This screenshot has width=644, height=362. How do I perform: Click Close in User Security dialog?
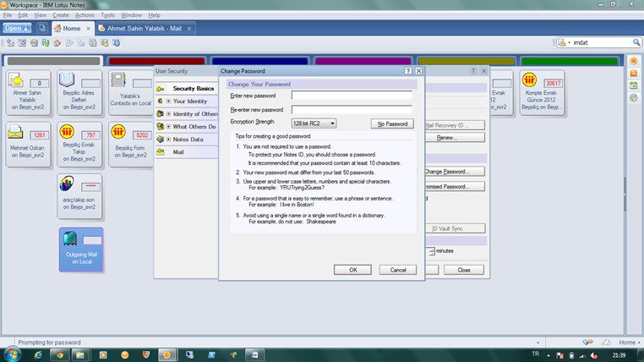tap(464, 270)
